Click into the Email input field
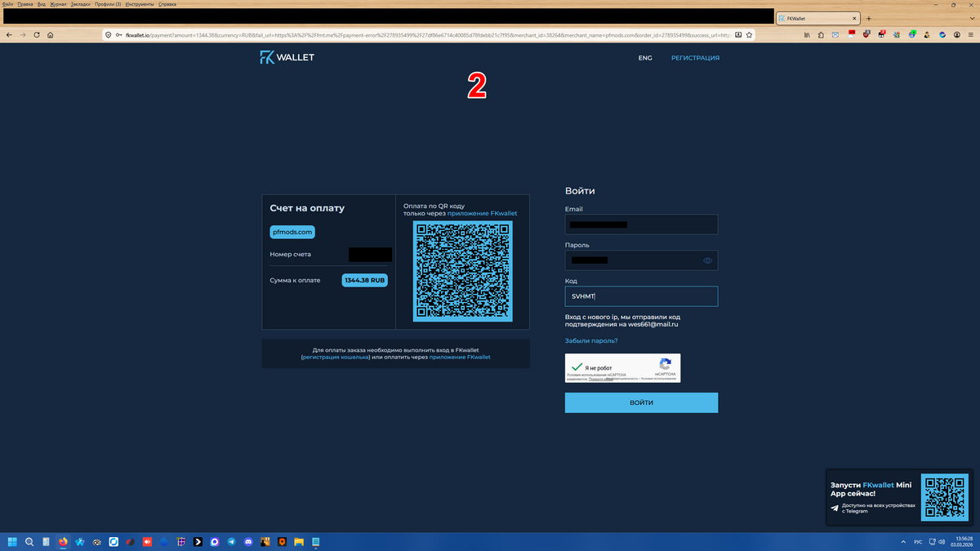The height and width of the screenshot is (551, 980). [641, 224]
